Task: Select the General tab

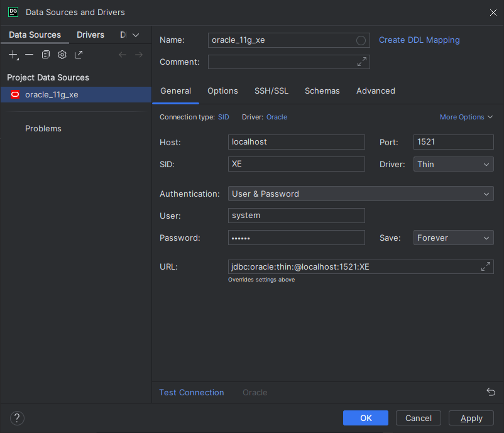Action: tap(175, 91)
